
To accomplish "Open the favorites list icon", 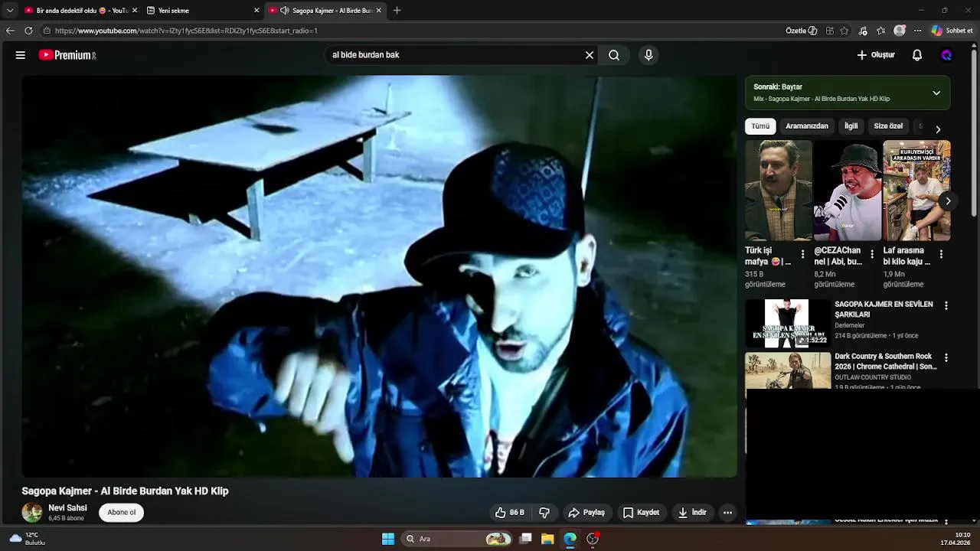I will (x=881, y=31).
